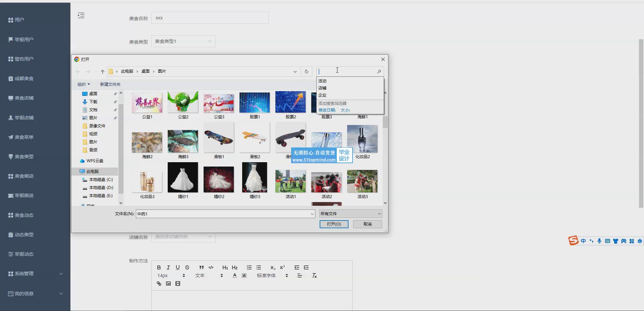644x311 pixels.
Task: Click 新建文件夹 button
Action: click(110, 84)
